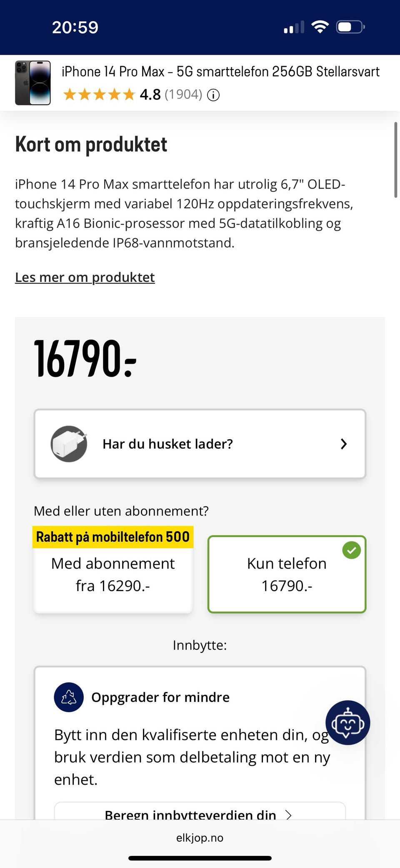Tap the battery status icon

click(x=350, y=28)
